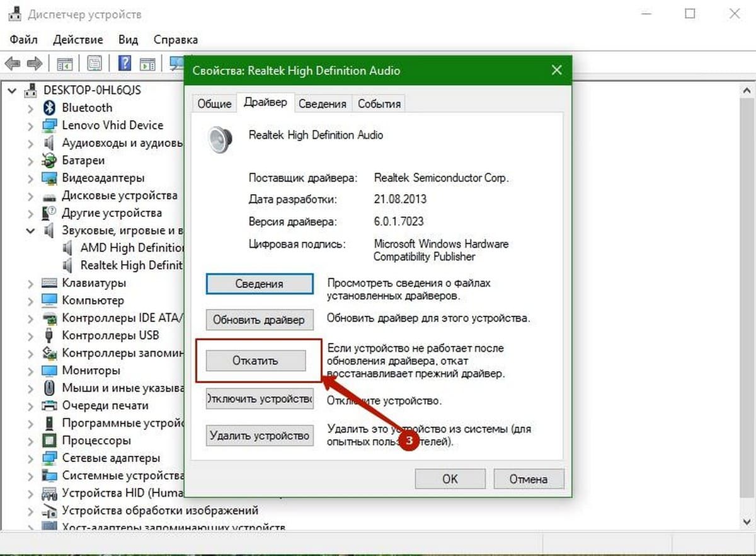The height and width of the screenshot is (556, 756).
Task: Click the Сведения driver details button
Action: click(x=260, y=284)
